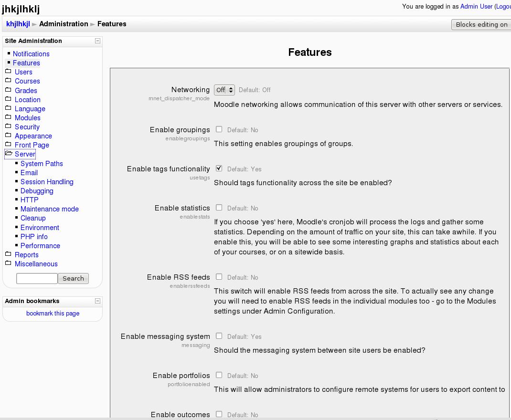The width and height of the screenshot is (511, 420).
Task: Click the Miscellaneous folder icon
Action: click(8, 263)
